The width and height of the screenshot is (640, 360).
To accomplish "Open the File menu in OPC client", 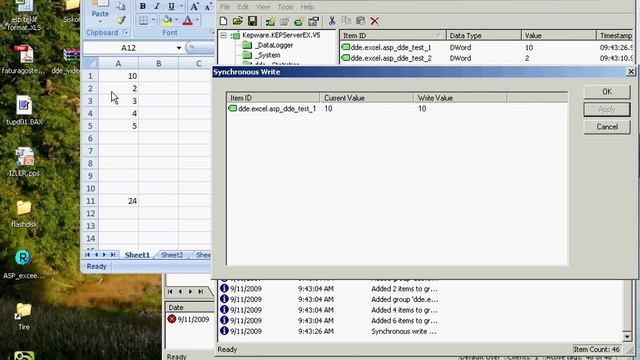I will [225, 7].
